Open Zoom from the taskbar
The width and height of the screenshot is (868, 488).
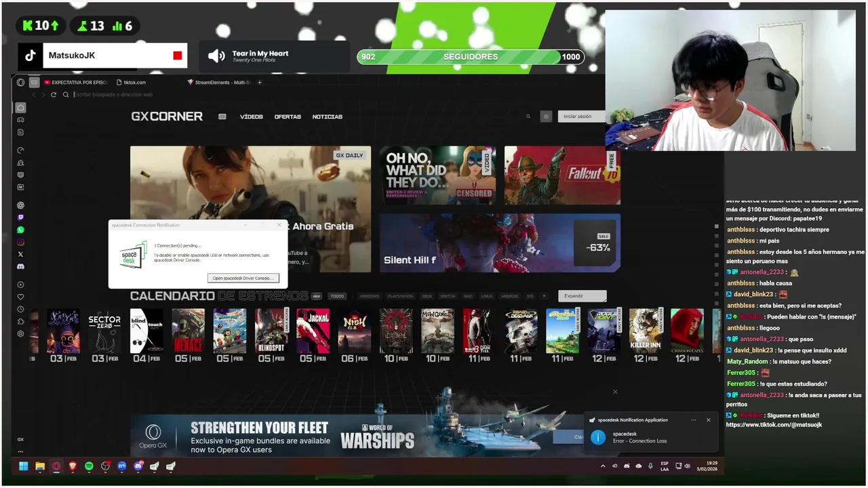click(122, 466)
